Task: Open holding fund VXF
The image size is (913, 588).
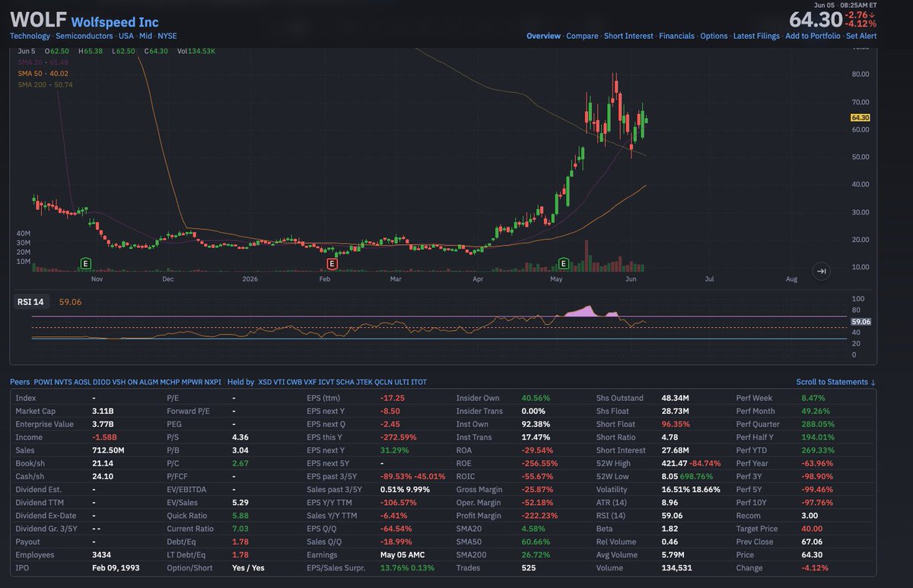Action: 310,382
